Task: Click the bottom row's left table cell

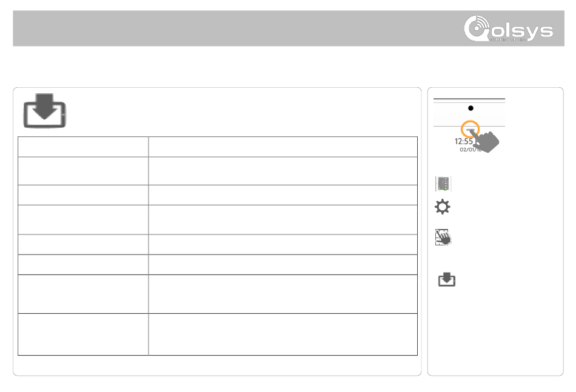Action: click(x=83, y=334)
